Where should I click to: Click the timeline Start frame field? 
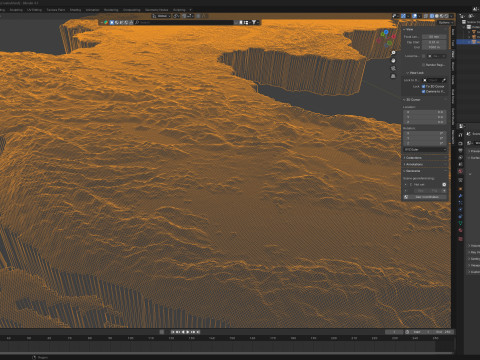(421, 332)
